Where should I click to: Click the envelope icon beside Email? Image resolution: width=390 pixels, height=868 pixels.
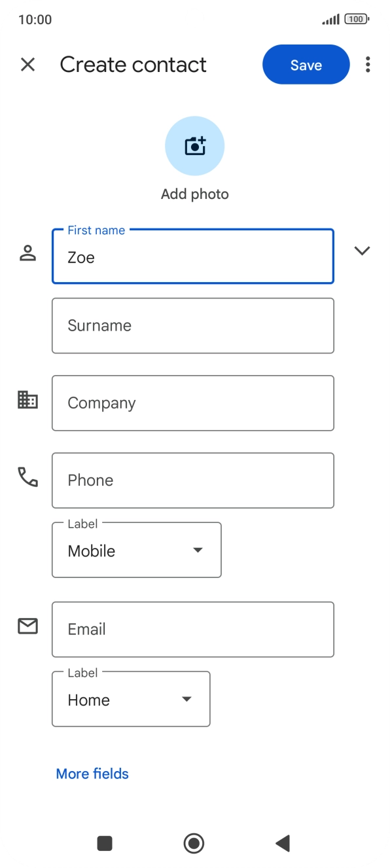tap(27, 626)
